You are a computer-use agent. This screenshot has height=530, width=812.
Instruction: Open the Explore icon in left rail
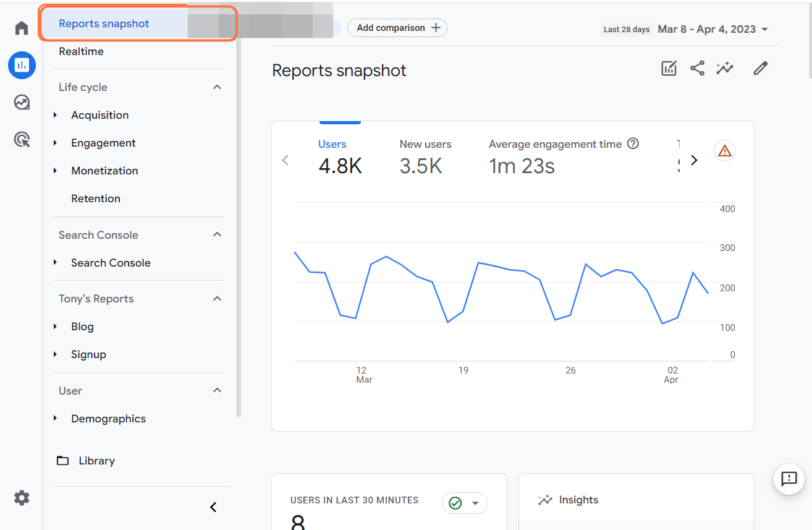[x=22, y=103]
